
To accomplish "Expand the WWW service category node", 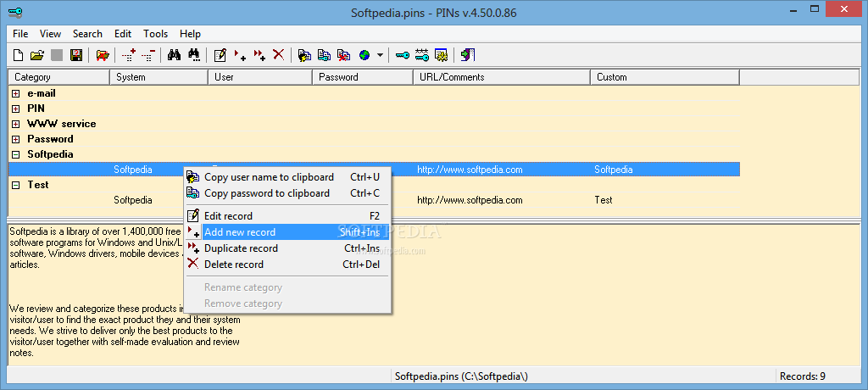I will [x=16, y=124].
